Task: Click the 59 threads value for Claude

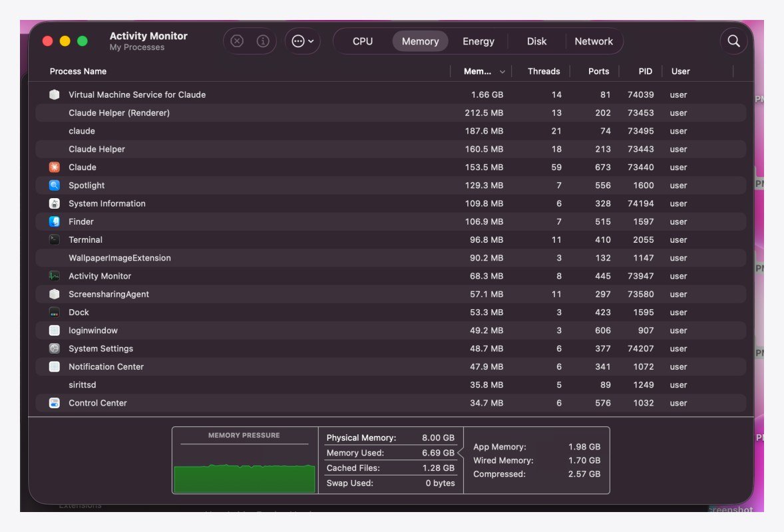Action: click(x=556, y=167)
